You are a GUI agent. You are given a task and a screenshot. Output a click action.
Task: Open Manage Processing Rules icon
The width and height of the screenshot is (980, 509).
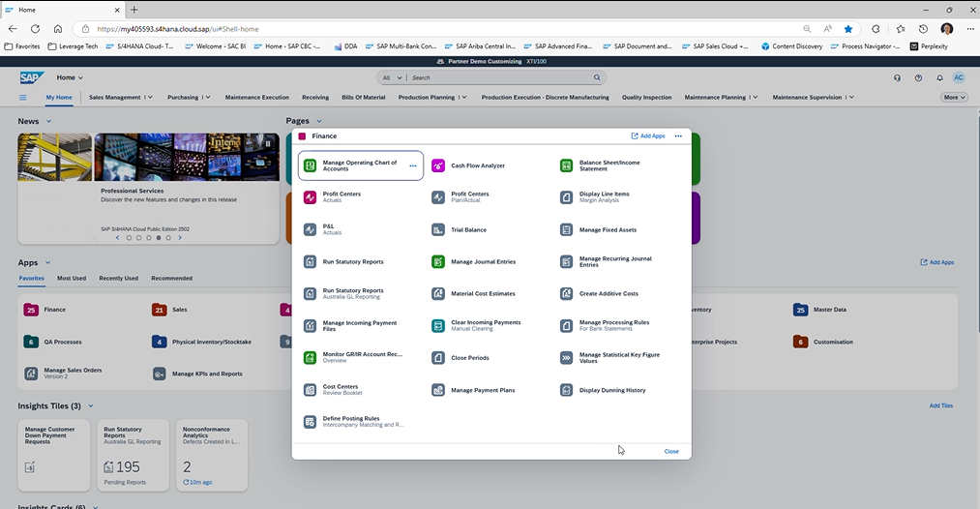point(566,326)
